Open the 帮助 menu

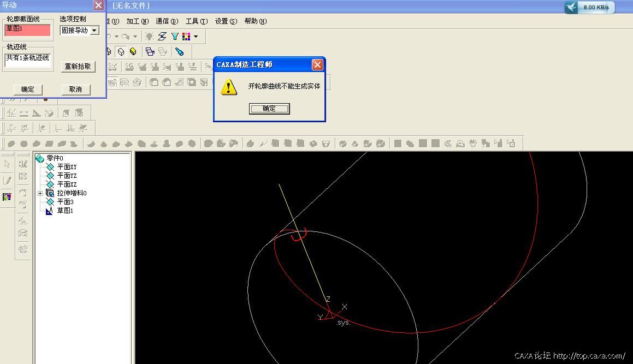(255, 21)
